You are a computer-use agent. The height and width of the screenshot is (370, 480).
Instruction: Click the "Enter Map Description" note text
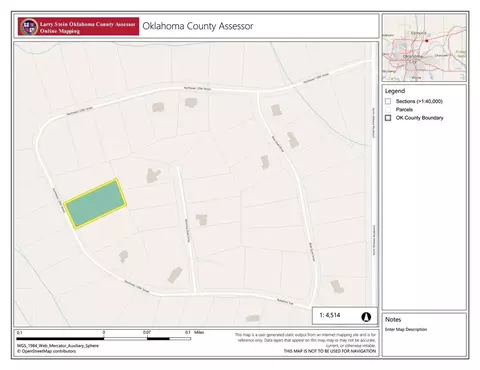(x=406, y=329)
